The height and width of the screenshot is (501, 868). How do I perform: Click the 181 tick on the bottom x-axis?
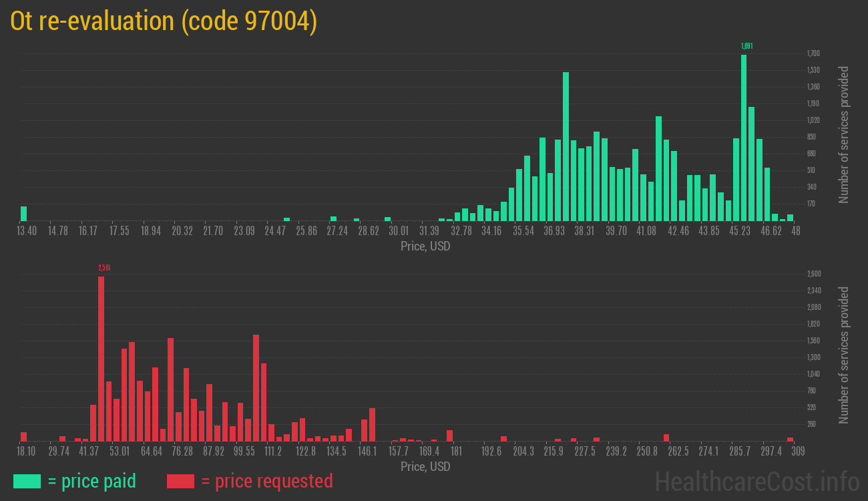pos(456,452)
